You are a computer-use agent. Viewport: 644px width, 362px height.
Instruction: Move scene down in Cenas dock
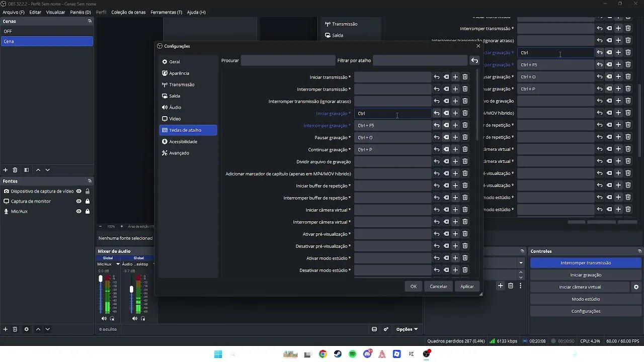pos(48,170)
